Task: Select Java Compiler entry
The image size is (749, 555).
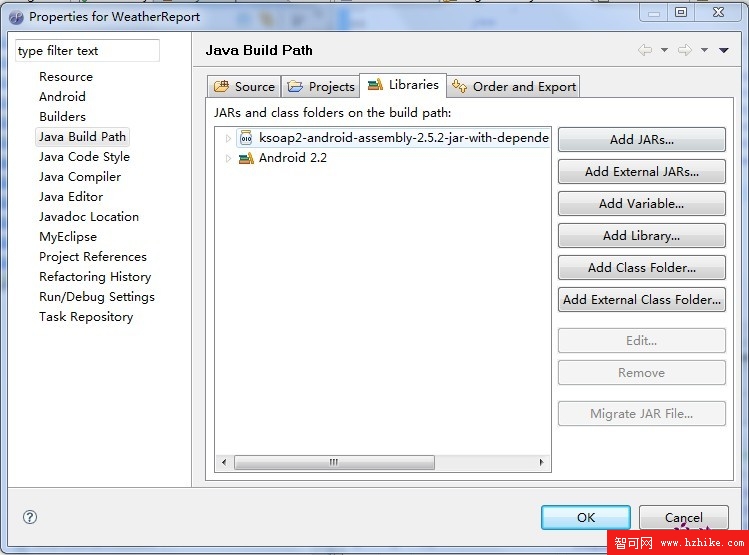Action: click(x=80, y=177)
